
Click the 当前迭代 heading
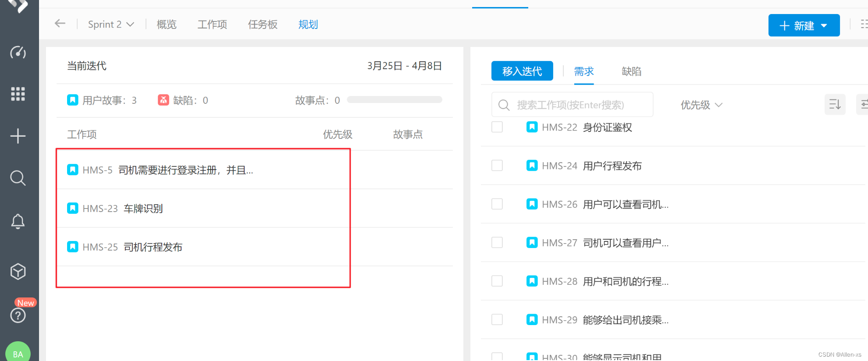pyautogui.click(x=87, y=66)
